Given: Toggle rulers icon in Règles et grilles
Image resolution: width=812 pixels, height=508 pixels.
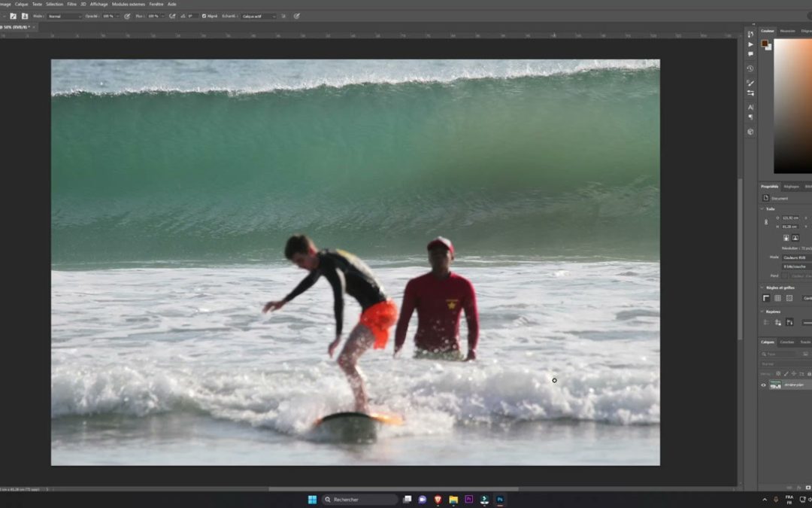Looking at the screenshot, I should (x=766, y=298).
